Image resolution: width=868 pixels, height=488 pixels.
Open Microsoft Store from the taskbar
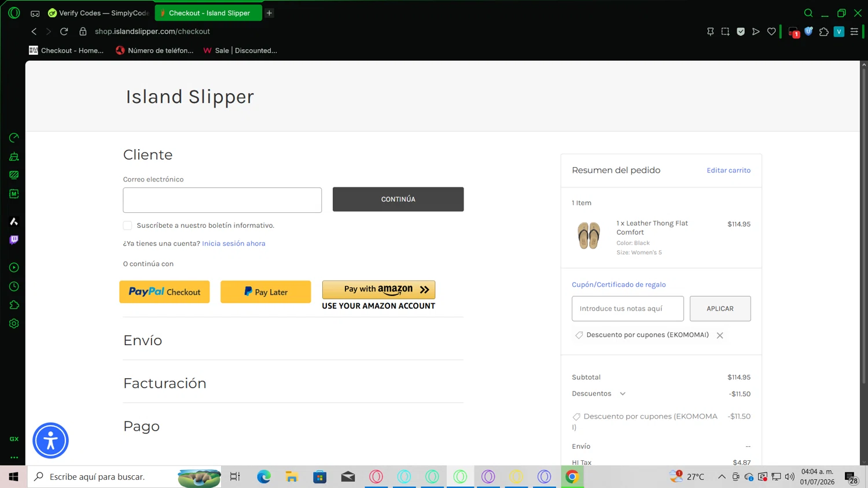tap(320, 476)
